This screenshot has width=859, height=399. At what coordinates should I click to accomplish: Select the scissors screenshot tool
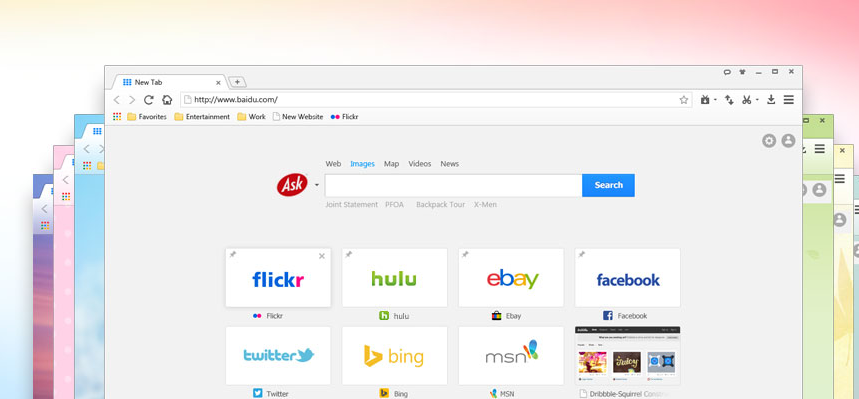pos(746,100)
